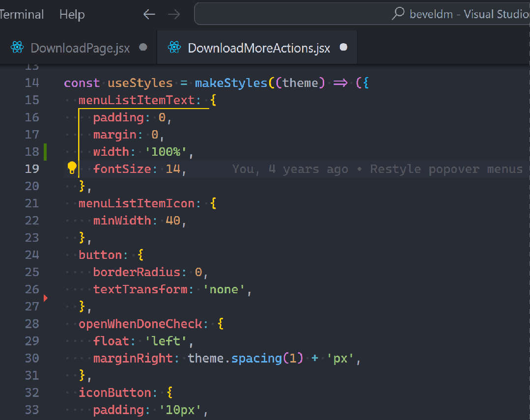Place cursor on makeStyles function call
Screen dimensions: 530x420
(231, 83)
